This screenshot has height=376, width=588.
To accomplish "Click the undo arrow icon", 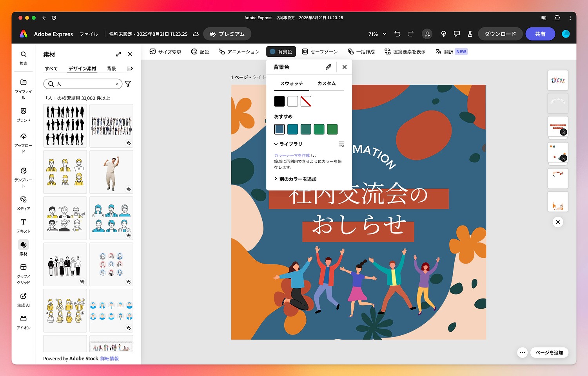I will point(397,34).
